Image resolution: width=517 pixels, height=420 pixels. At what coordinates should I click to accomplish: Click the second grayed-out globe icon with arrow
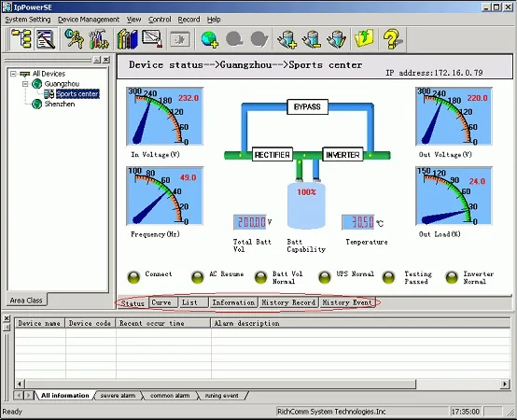click(259, 39)
